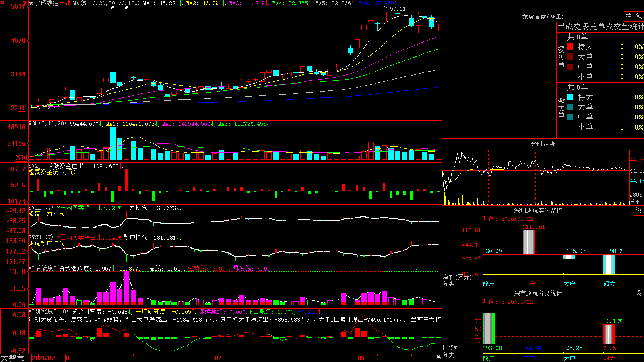Click the first white event marker under MA parameters
The image size is (644, 362).
(x=113, y=8)
